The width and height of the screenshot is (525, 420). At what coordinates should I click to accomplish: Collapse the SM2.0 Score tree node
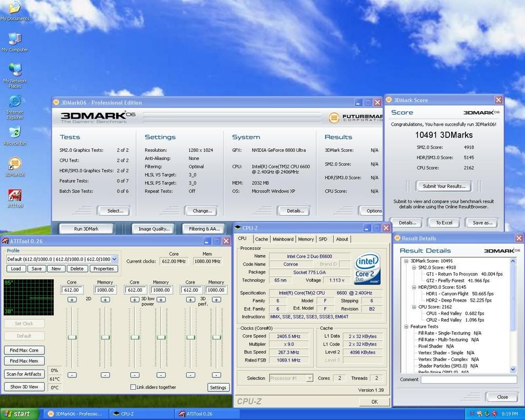pyautogui.click(x=414, y=268)
